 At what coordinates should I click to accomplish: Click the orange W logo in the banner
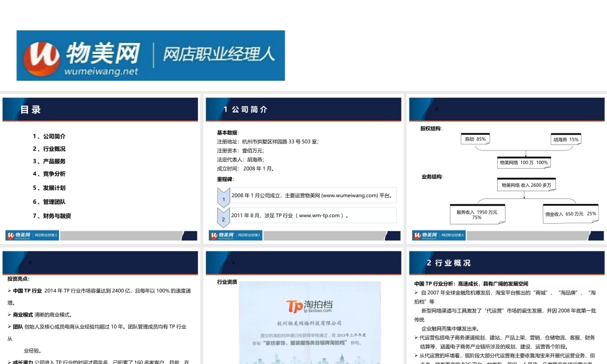click(41, 58)
